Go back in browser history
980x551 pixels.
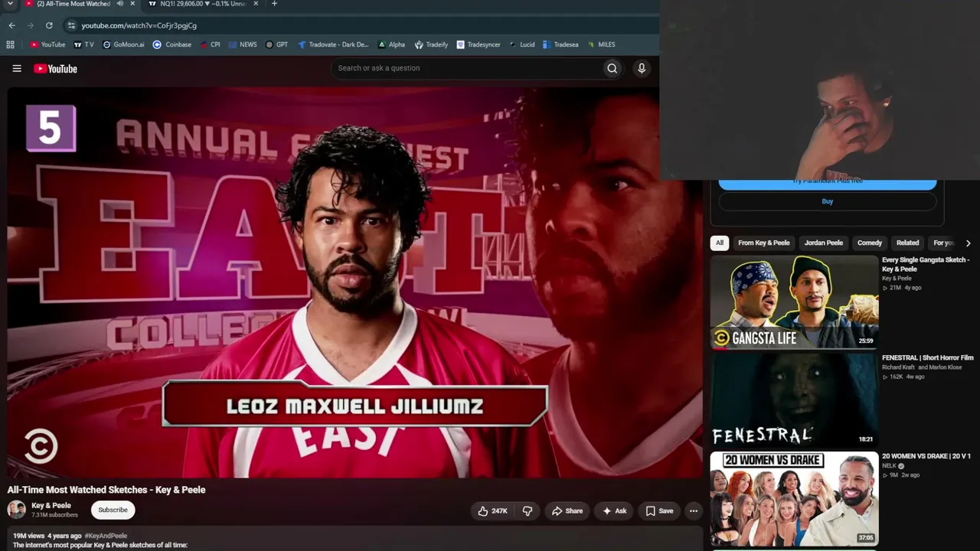pyautogui.click(x=11, y=25)
